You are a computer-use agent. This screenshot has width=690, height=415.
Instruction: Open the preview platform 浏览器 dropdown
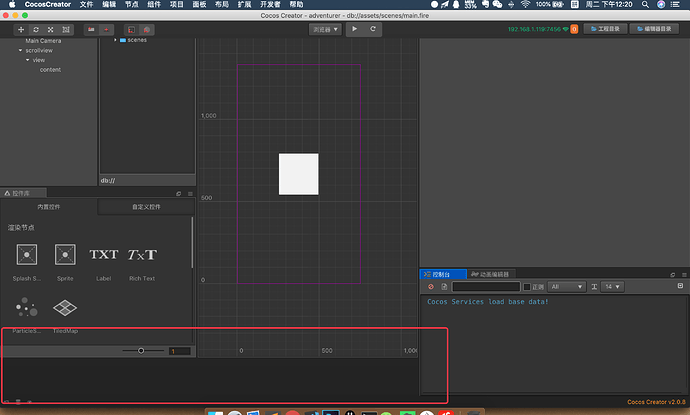coord(325,30)
